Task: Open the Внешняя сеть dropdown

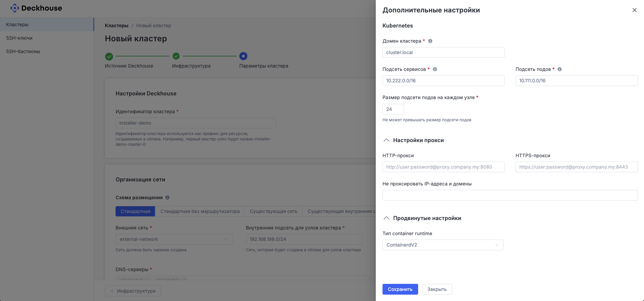Action: pyautogui.click(x=174, y=239)
